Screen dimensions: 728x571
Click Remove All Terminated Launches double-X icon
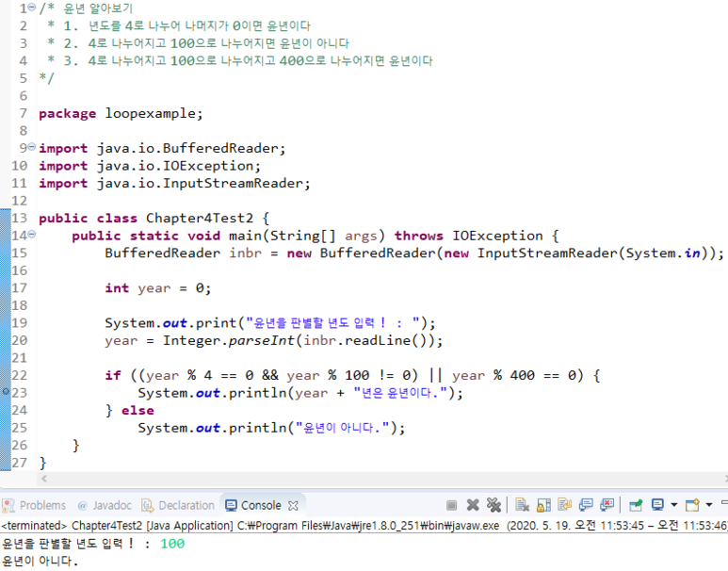[x=493, y=505]
